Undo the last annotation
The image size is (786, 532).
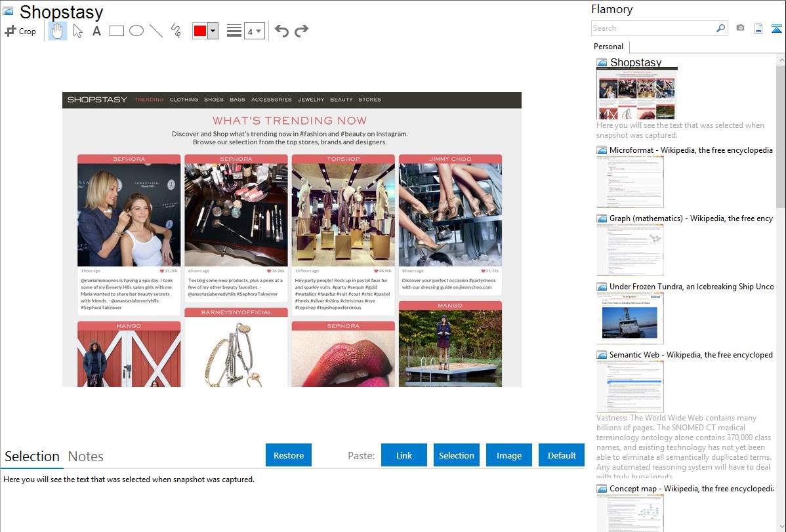tap(281, 31)
